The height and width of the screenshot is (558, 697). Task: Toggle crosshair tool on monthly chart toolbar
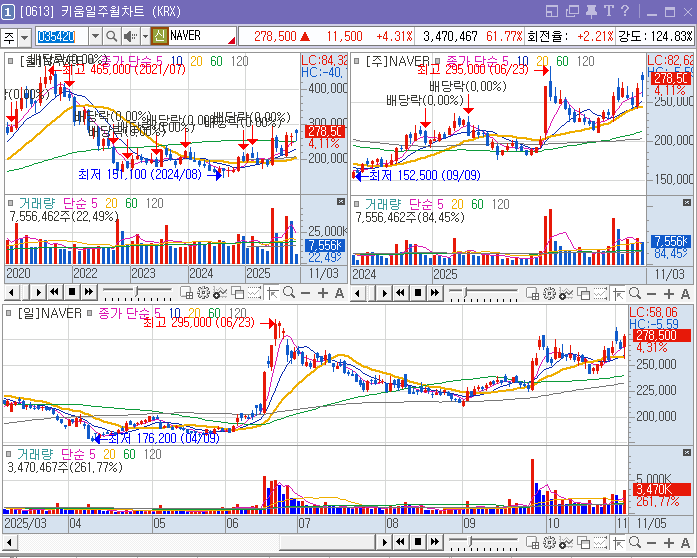272,293
